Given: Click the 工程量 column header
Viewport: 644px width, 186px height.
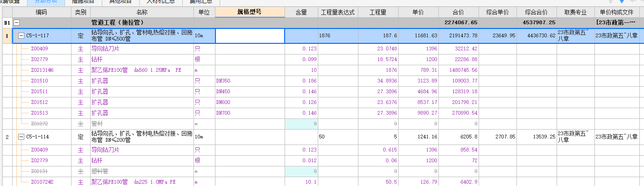Looking at the screenshot, I should [378, 13].
